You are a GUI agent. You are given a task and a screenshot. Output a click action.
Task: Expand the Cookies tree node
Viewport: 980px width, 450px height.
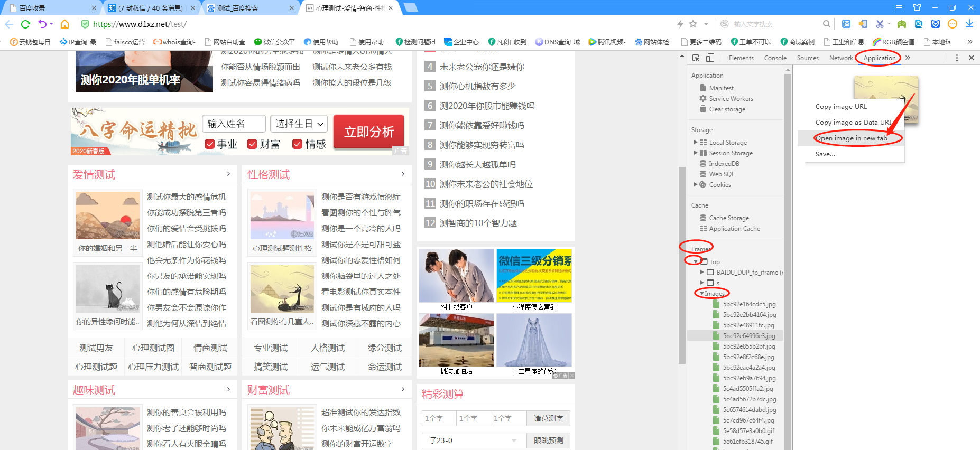coord(696,185)
